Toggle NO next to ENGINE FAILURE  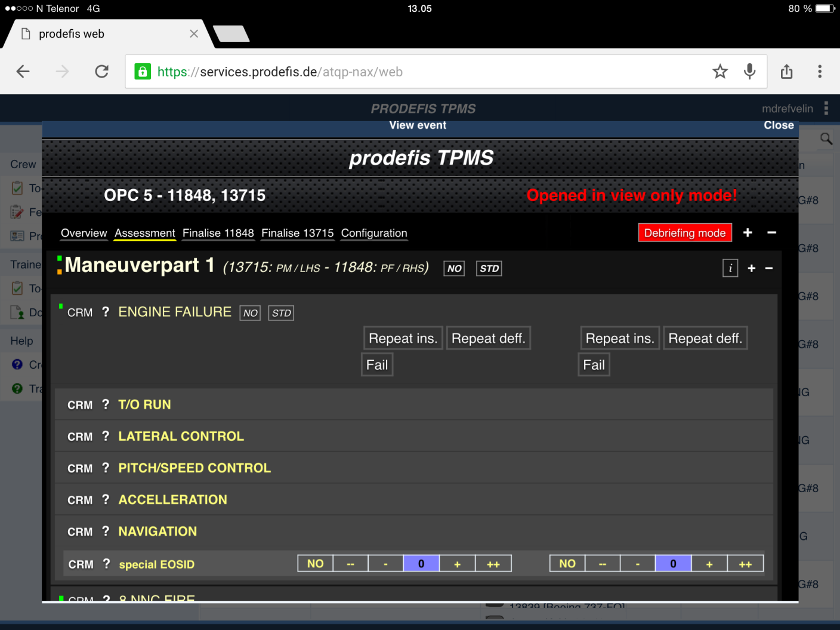click(x=251, y=313)
